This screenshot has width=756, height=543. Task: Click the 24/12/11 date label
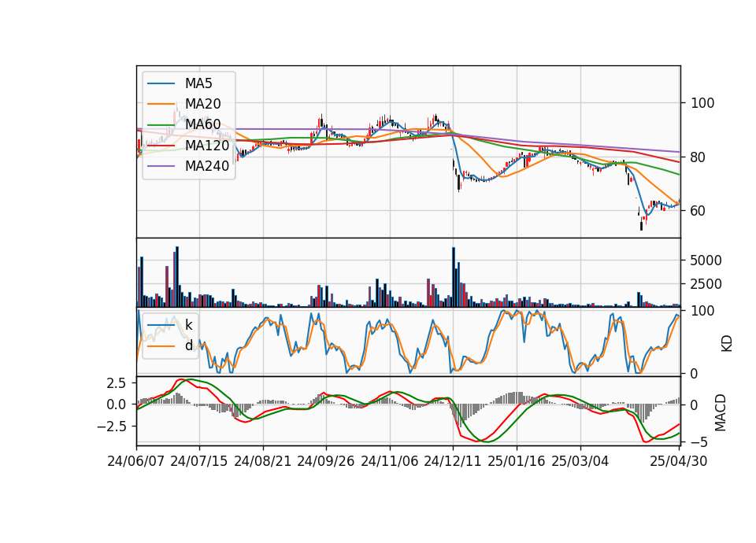(x=452, y=461)
